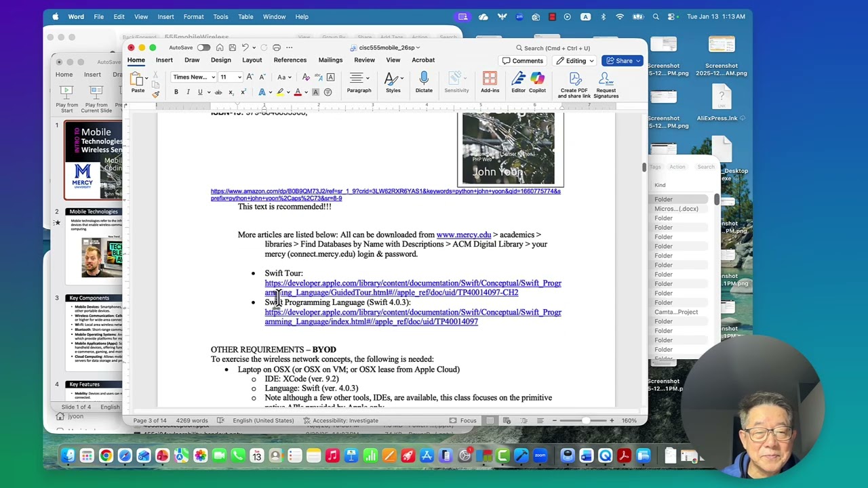Switch to the Insert ribbon tab in Word
Image resolution: width=868 pixels, height=488 pixels.
coord(164,60)
